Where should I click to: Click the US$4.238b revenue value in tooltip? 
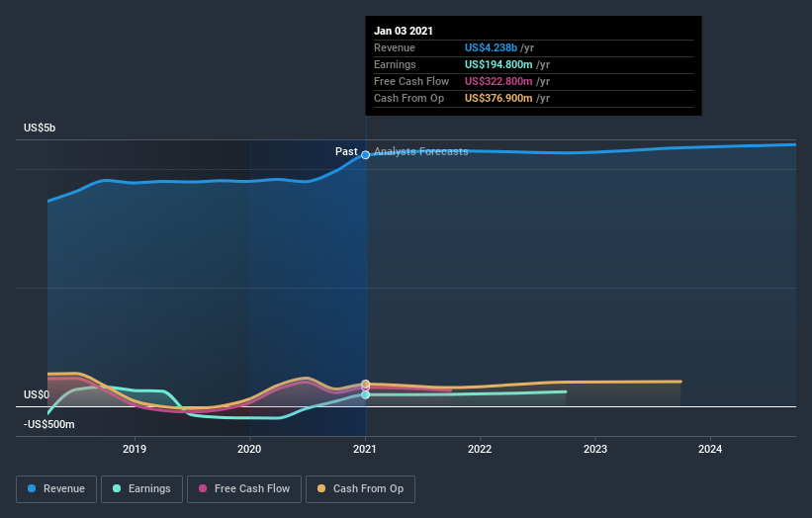pyautogui.click(x=491, y=47)
